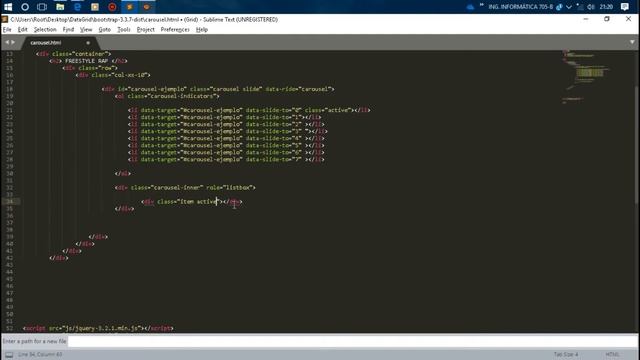The height and width of the screenshot is (360, 640).
Task: Toggle the side bar status icon
Action: click(9, 355)
